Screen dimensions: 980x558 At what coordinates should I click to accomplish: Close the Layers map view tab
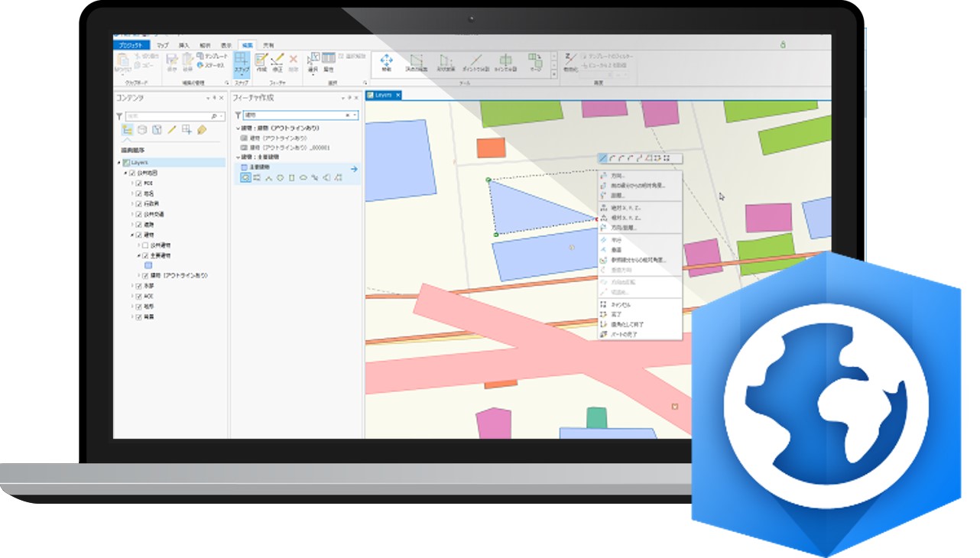click(x=398, y=95)
